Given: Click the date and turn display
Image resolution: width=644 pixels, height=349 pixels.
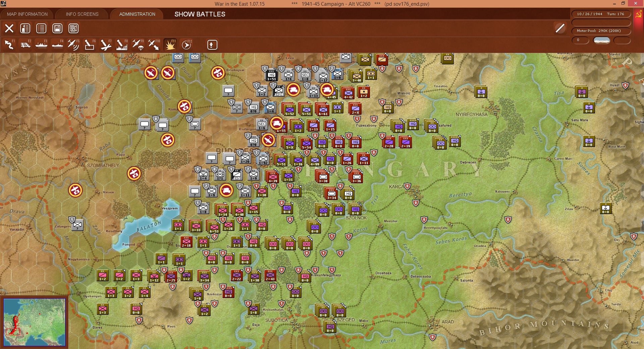Looking at the screenshot, I should [x=601, y=14].
